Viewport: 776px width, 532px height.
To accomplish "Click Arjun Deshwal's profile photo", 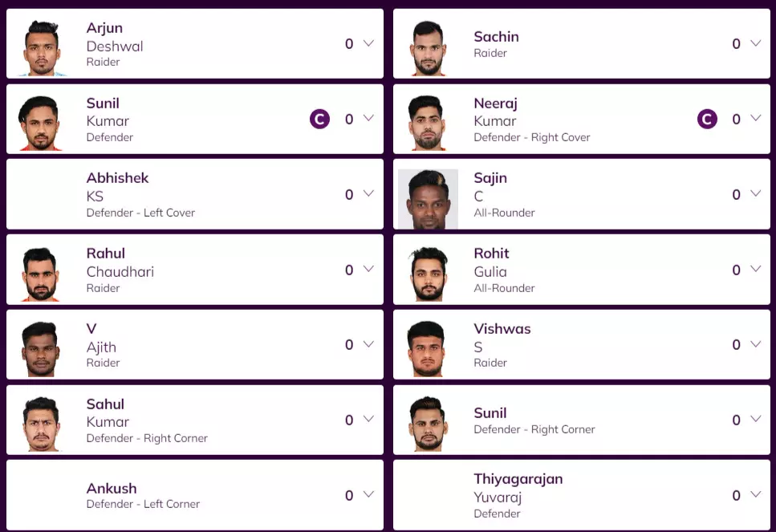I will tap(41, 47).
